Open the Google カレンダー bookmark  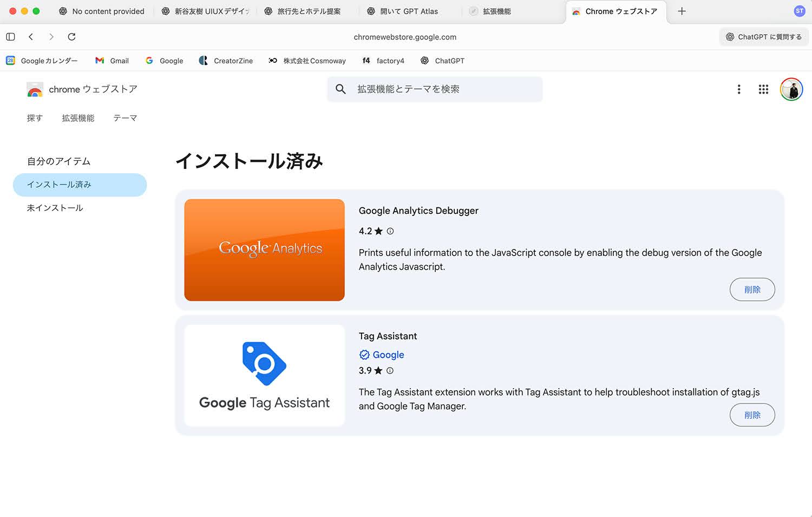pos(42,61)
